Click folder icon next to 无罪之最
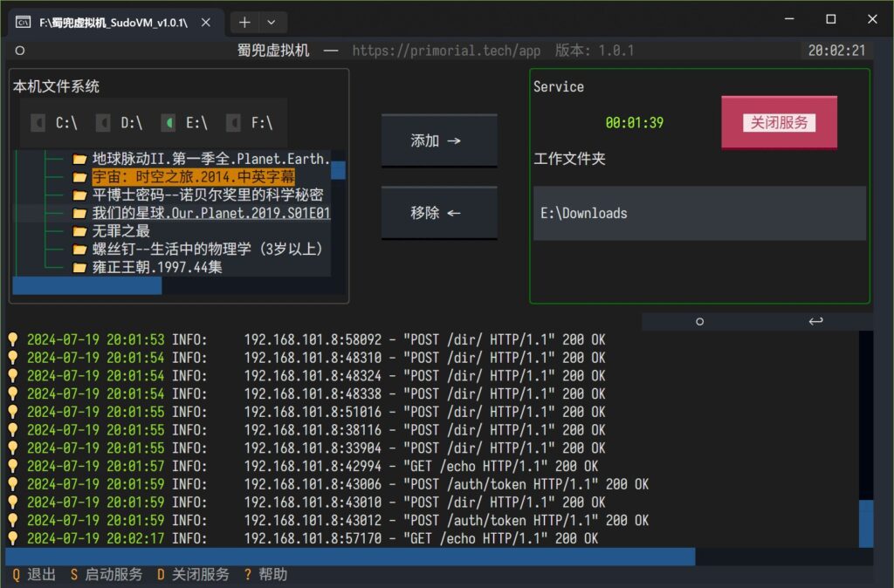The width and height of the screenshot is (894, 588). click(79, 231)
